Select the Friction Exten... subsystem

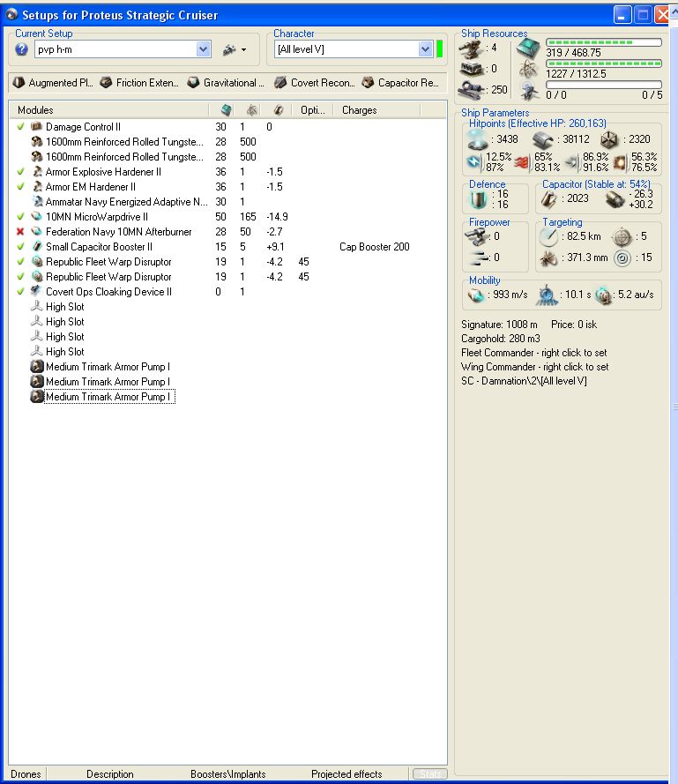139,83
